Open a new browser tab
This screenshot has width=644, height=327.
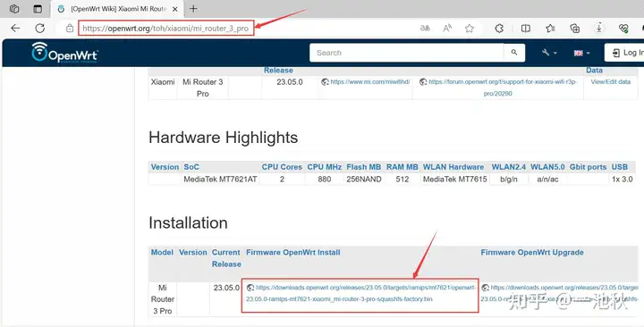(193, 8)
